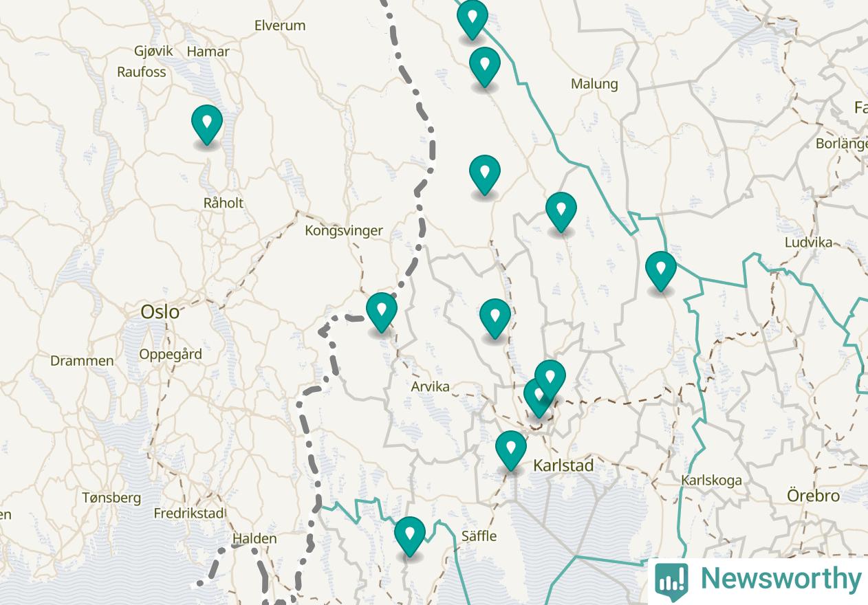The height and width of the screenshot is (605, 868).
Task: Click the Karlskoga town label
Action: [712, 480]
